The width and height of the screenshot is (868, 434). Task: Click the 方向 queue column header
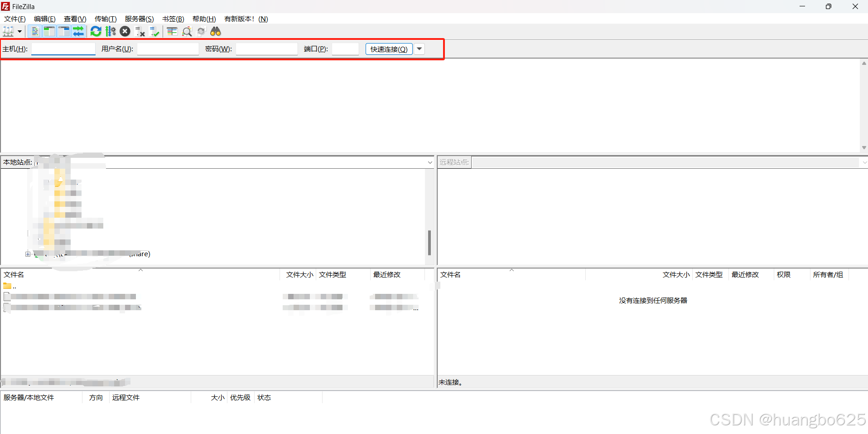(x=96, y=398)
